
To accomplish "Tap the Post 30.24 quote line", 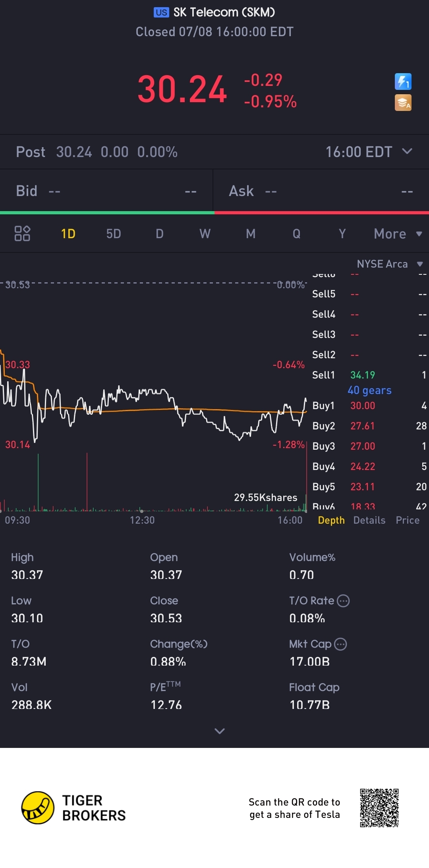I will point(97,152).
